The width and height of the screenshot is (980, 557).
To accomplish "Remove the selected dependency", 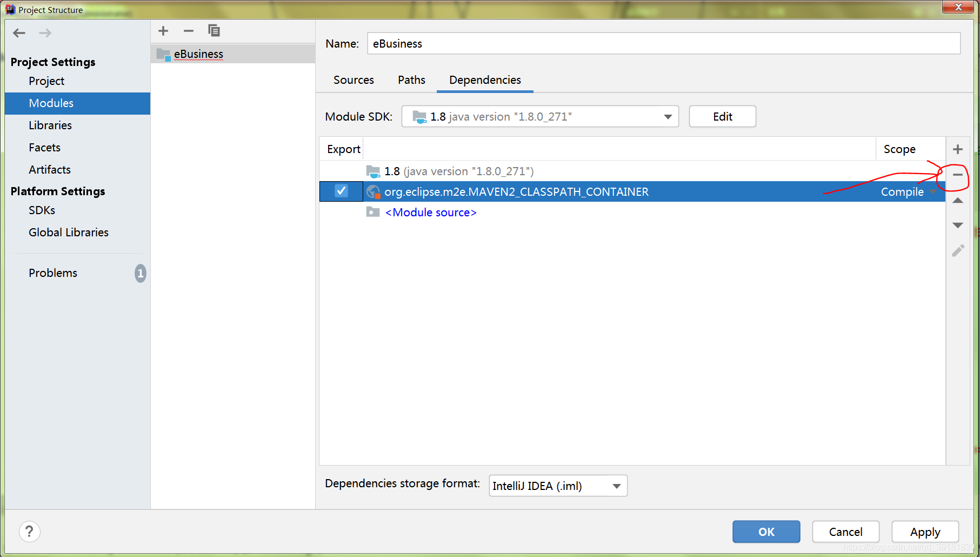I will [958, 175].
